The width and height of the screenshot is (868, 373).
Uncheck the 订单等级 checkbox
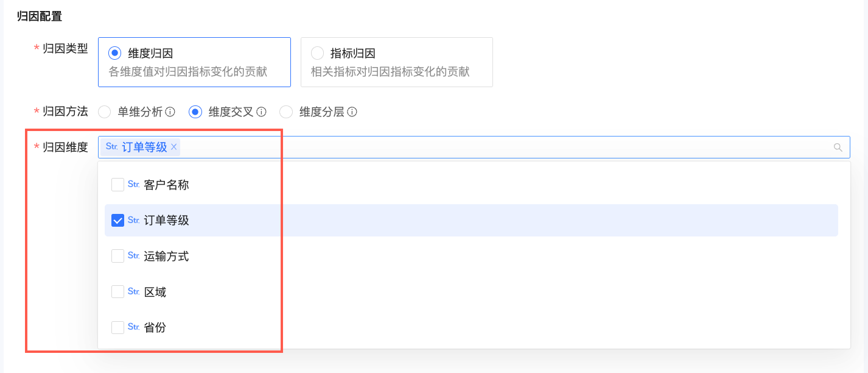[118, 221]
